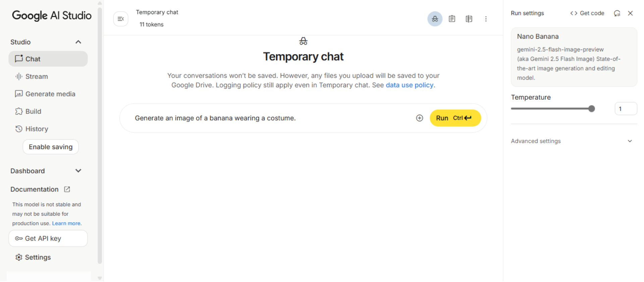This screenshot has width=644, height=282.
Task: Close the Run settings panel
Action: tap(630, 13)
